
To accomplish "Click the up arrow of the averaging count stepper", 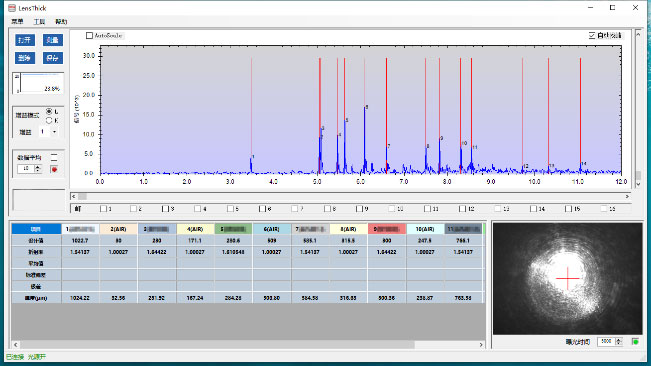I will (38, 167).
